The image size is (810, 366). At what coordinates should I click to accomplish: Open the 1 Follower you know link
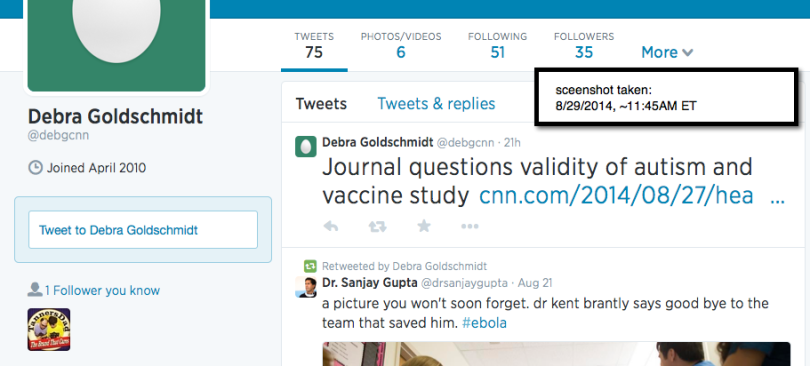[x=102, y=291]
